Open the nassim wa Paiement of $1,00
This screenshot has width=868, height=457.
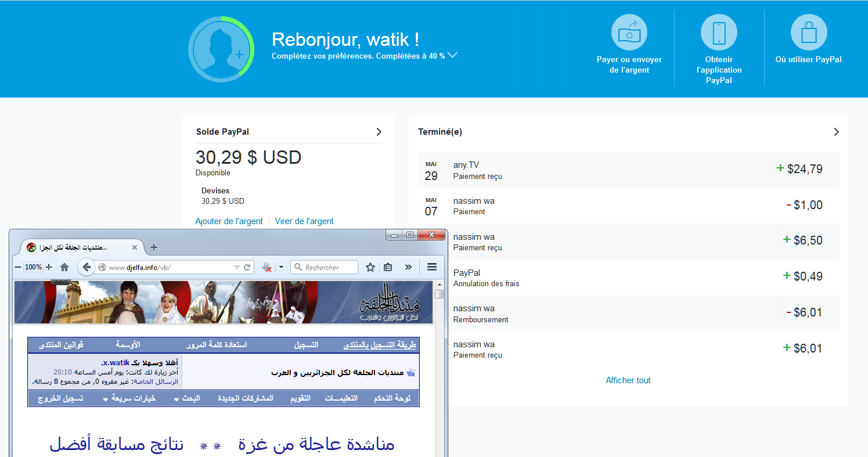(x=628, y=206)
